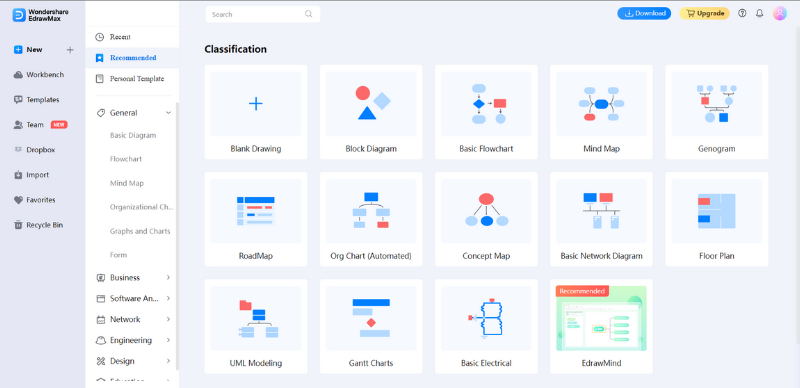This screenshot has width=800, height=388.
Task: Select Graphs and Charts subcategory
Action: (x=140, y=231)
